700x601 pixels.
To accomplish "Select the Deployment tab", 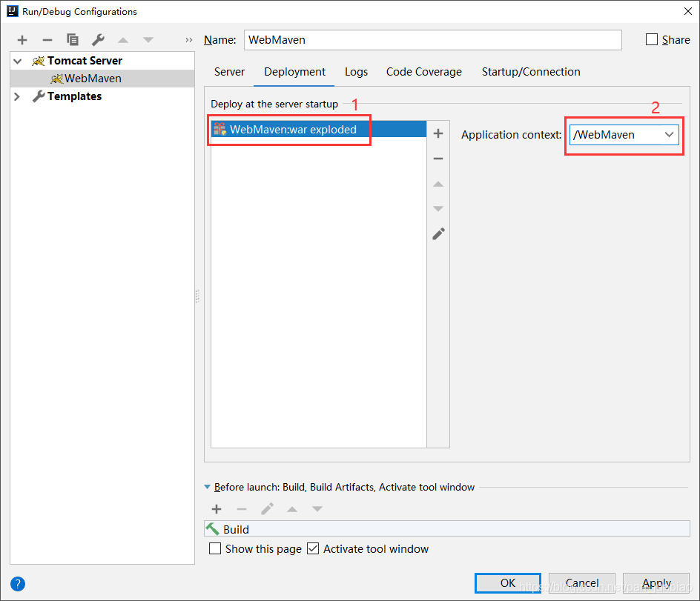I will coord(294,72).
